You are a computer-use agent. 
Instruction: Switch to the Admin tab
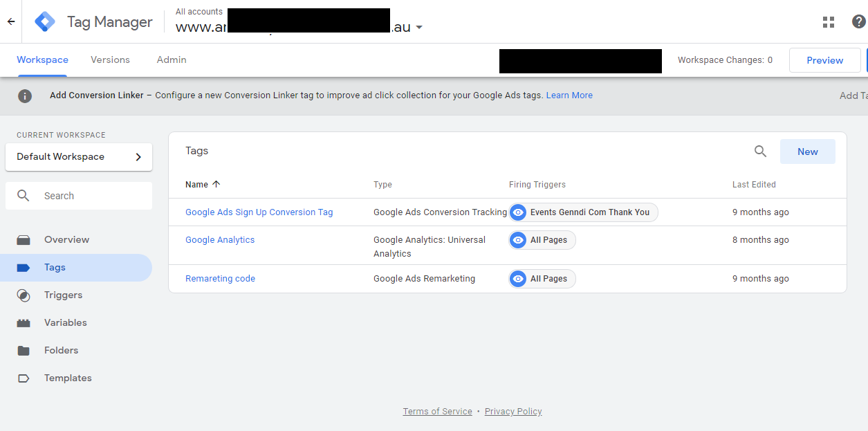point(172,60)
